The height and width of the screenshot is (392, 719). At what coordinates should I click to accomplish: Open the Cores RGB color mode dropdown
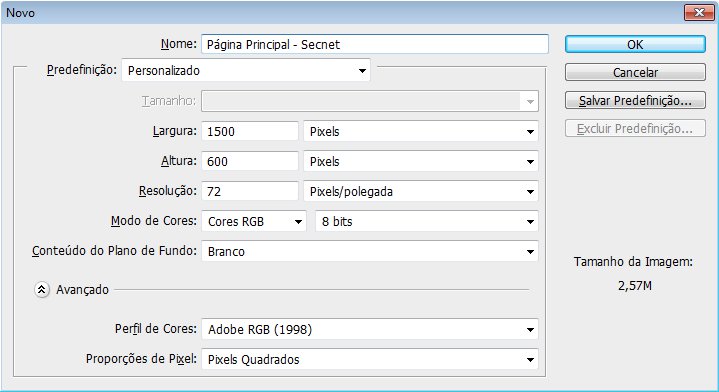(x=254, y=221)
